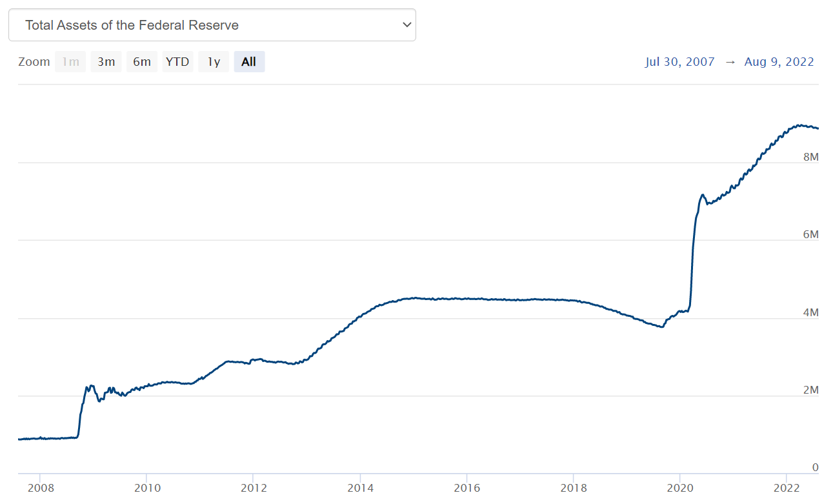Click the 1m zoom option
This screenshot has width=833, height=504.
click(70, 61)
